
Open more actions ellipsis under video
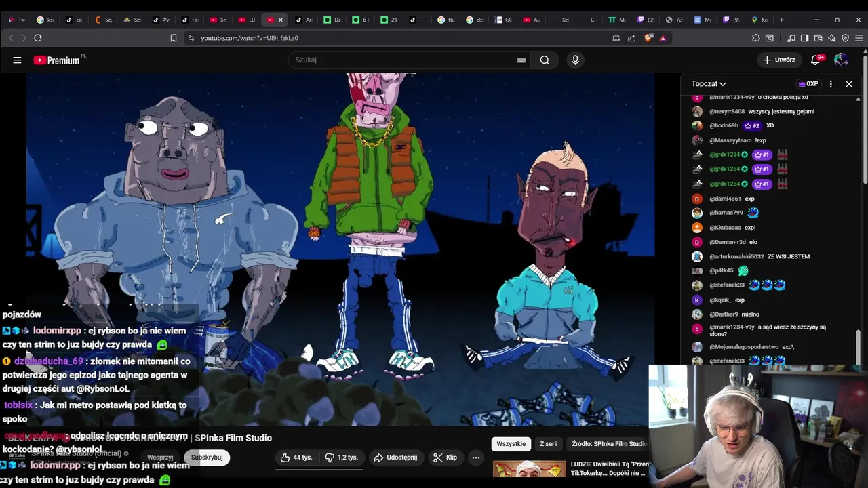point(476,457)
